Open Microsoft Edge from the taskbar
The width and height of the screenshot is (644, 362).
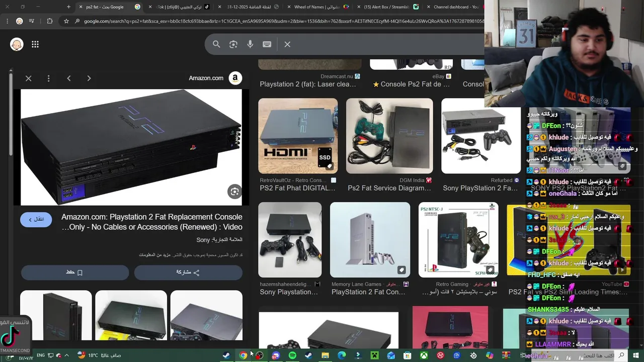click(x=342, y=355)
